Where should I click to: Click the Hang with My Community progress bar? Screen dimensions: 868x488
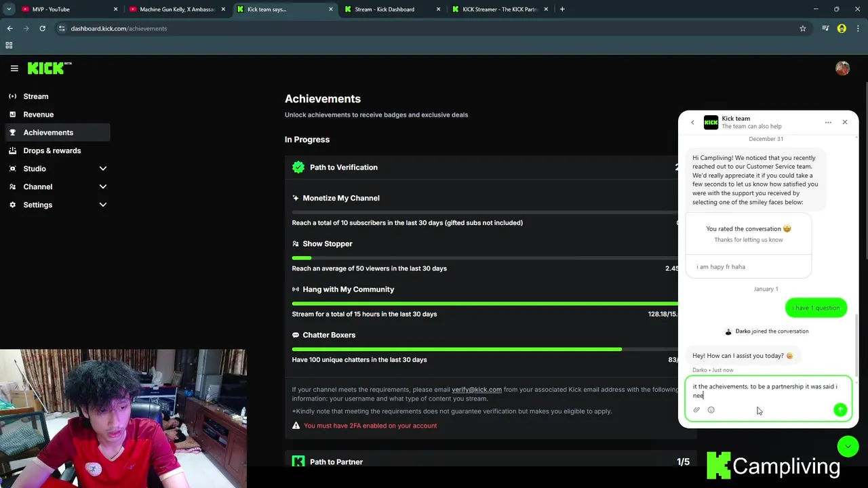pyautogui.click(x=485, y=304)
